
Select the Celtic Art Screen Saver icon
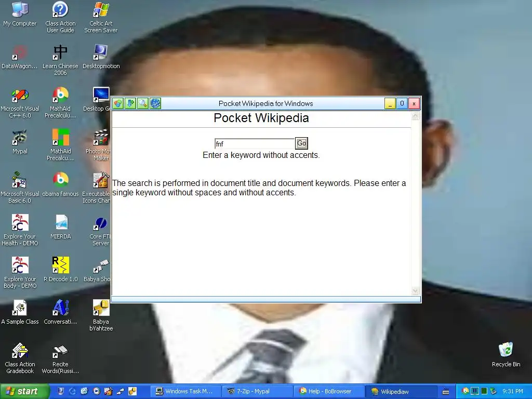coord(101,17)
